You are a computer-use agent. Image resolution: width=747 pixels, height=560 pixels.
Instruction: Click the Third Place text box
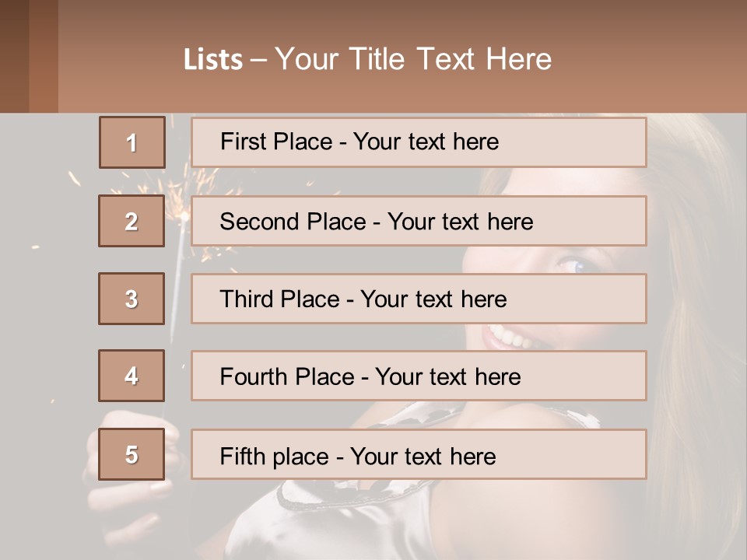click(419, 299)
